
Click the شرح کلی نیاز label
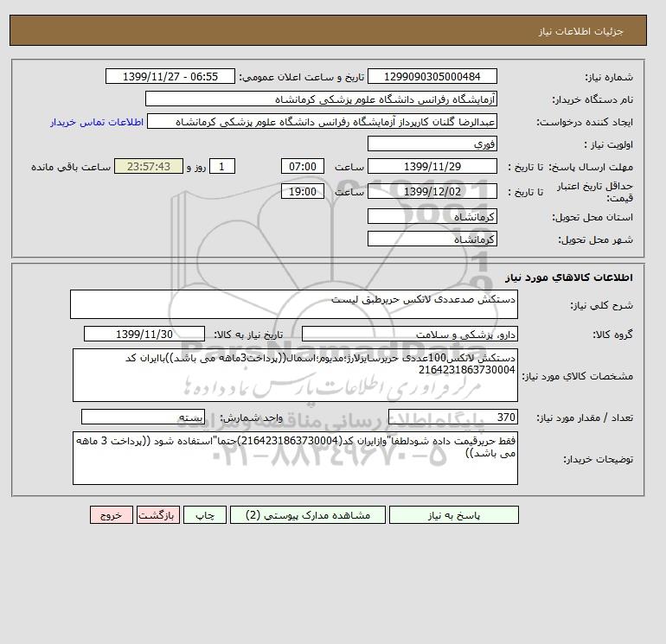point(601,305)
